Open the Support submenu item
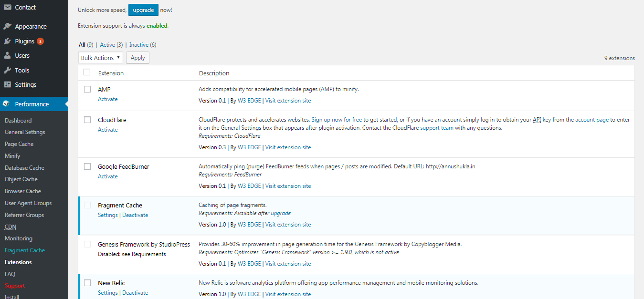The width and height of the screenshot is (644, 299). 15,286
